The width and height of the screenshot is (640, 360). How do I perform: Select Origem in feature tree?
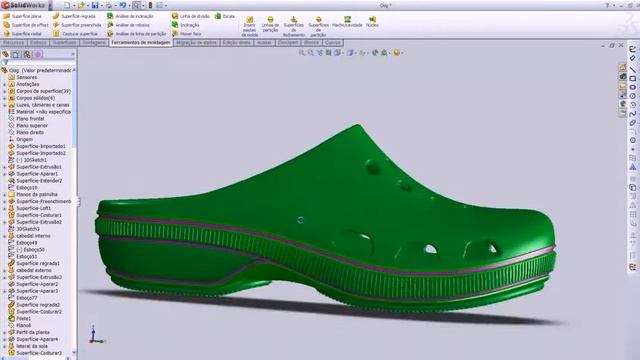tap(24, 139)
